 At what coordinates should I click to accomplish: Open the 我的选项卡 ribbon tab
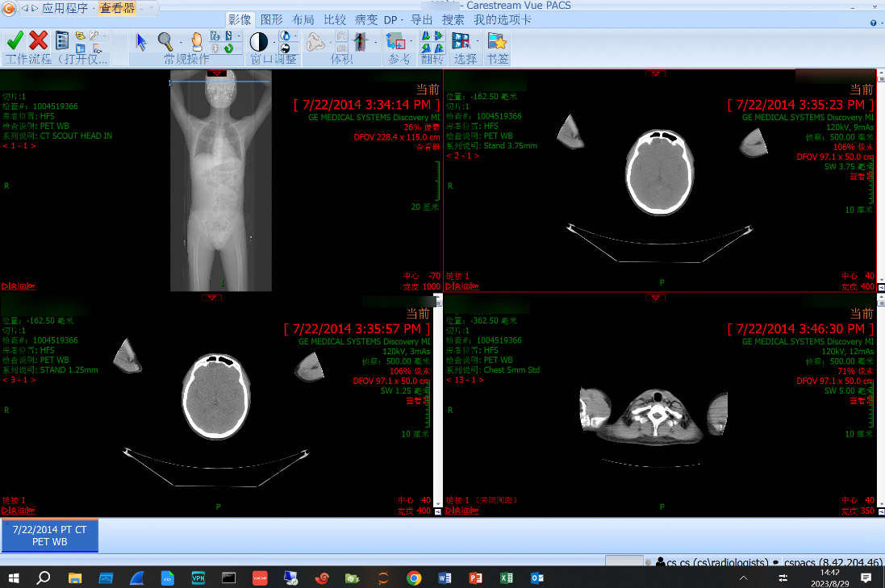(503, 19)
